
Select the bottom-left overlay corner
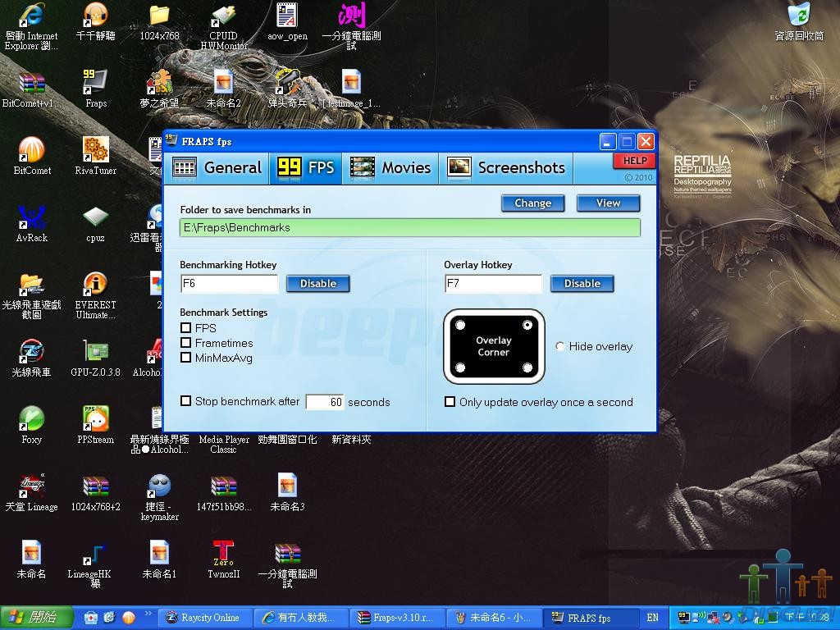(x=460, y=367)
